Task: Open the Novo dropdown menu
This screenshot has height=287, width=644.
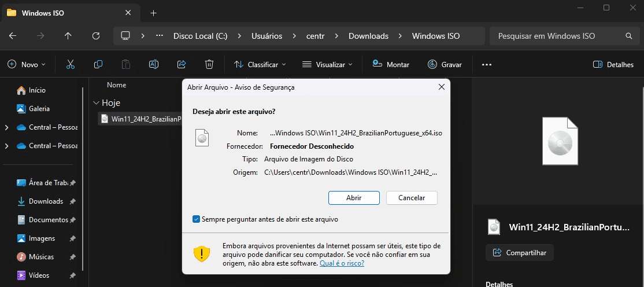Action: pyautogui.click(x=27, y=65)
